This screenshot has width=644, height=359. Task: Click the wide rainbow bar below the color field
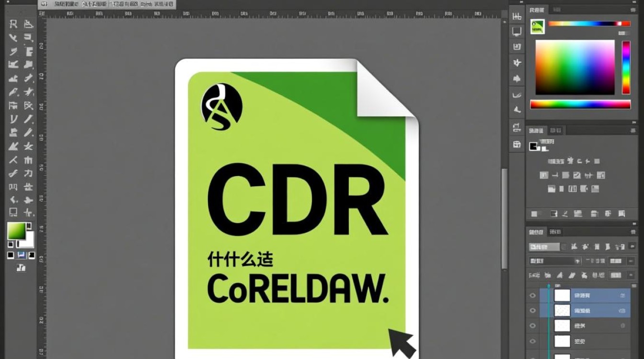click(580, 104)
